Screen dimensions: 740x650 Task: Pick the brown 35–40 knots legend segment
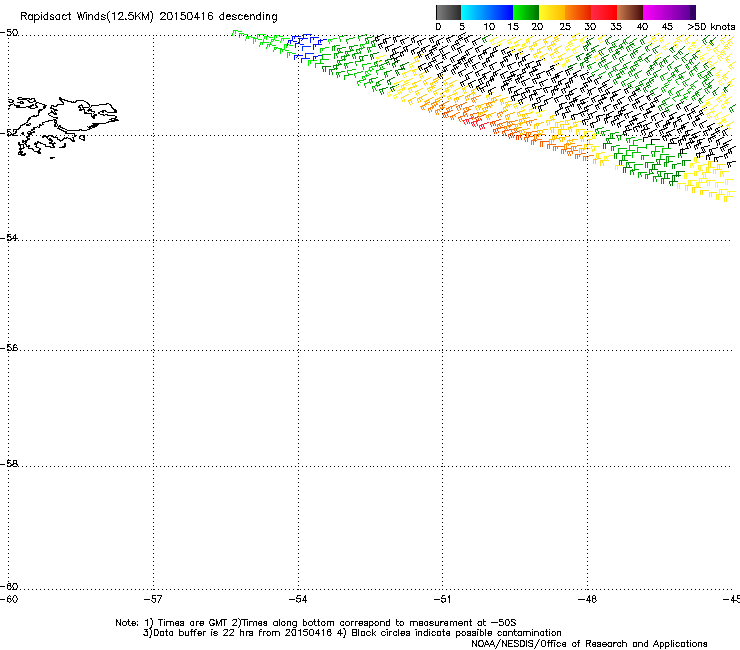coord(630,12)
